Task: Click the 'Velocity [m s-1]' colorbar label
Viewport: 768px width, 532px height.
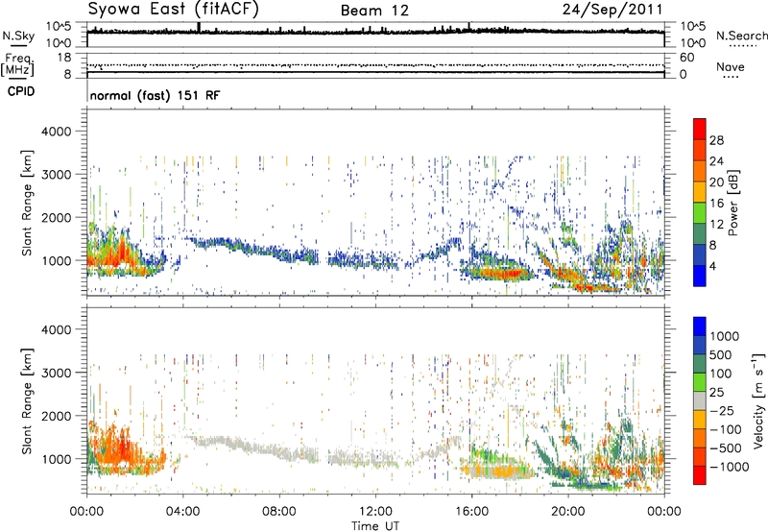Action: pyautogui.click(x=758, y=400)
